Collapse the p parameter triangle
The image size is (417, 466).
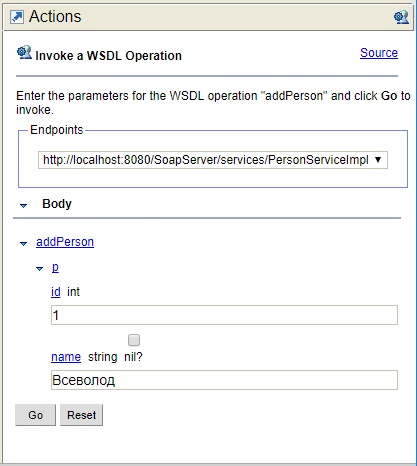pos(39,269)
